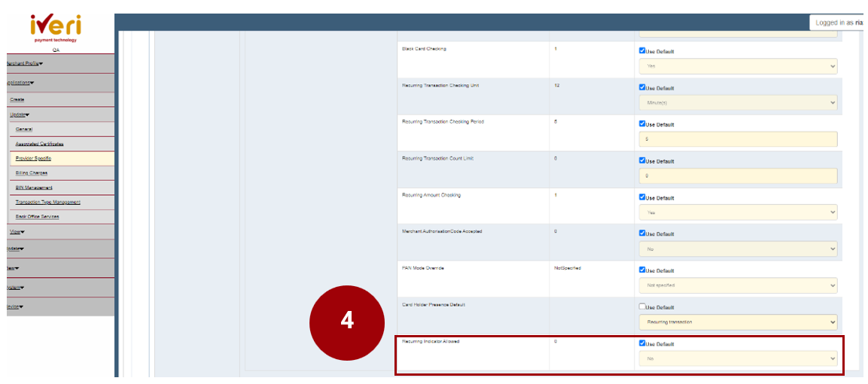Open the General menu item
This screenshot has width=868, height=384.
tap(24, 130)
